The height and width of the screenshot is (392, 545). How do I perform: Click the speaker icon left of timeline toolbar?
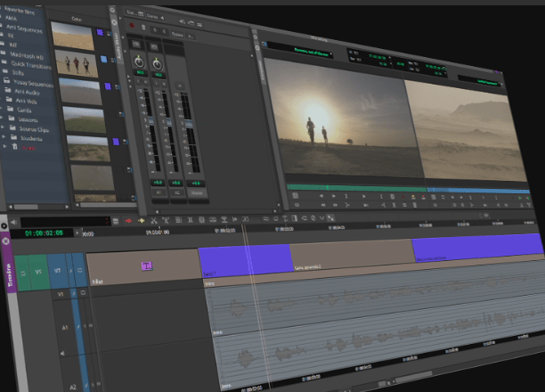13,222
